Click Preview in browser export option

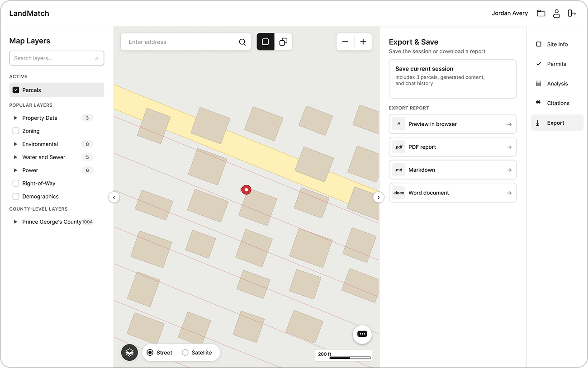point(453,124)
